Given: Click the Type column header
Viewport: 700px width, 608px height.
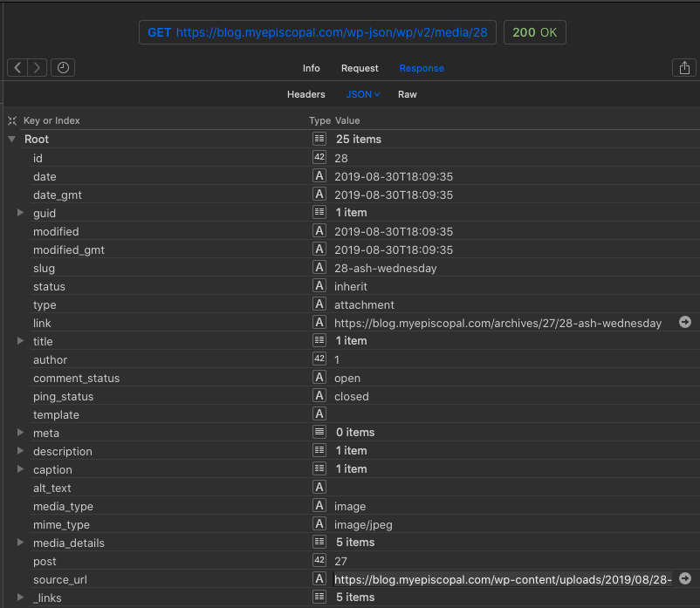Looking at the screenshot, I should 319,120.
